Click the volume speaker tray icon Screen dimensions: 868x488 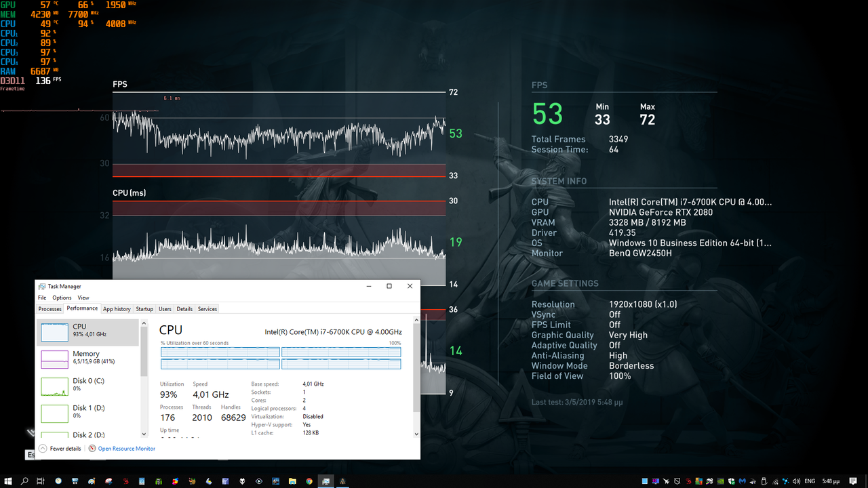(796, 481)
